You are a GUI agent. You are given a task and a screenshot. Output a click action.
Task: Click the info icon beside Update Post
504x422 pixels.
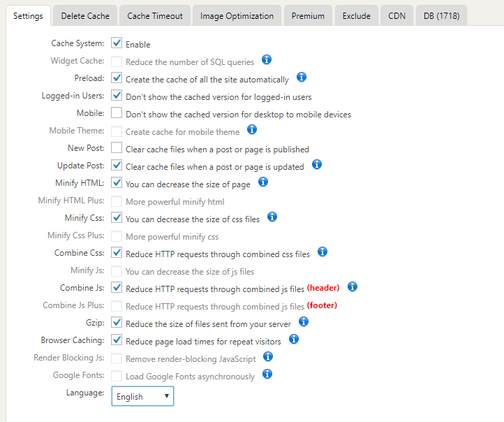pos(316,165)
